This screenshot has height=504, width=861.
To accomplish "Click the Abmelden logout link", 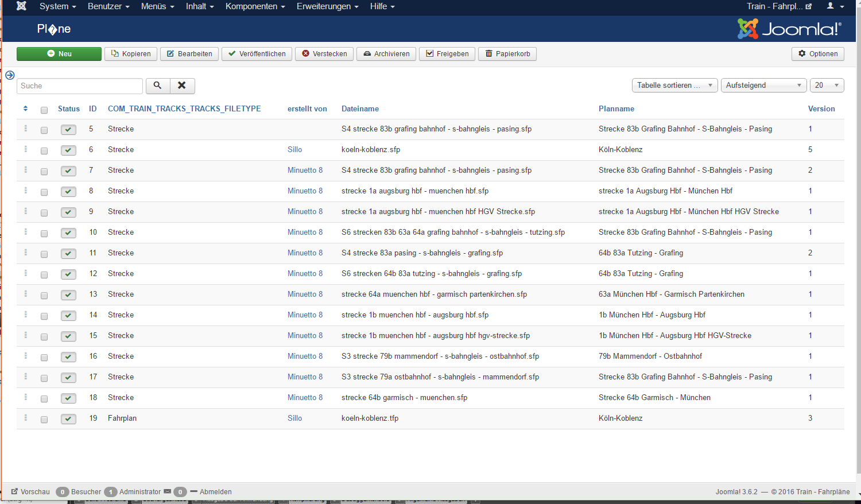I will click(211, 492).
